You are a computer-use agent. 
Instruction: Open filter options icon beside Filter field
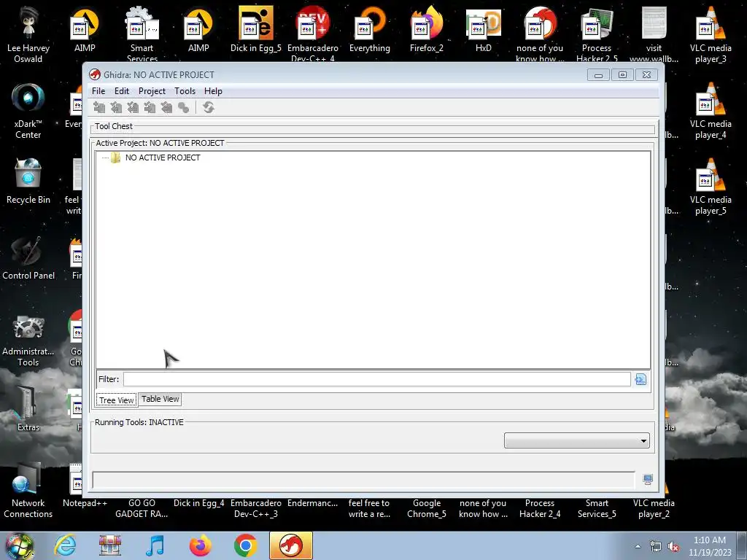(640, 379)
